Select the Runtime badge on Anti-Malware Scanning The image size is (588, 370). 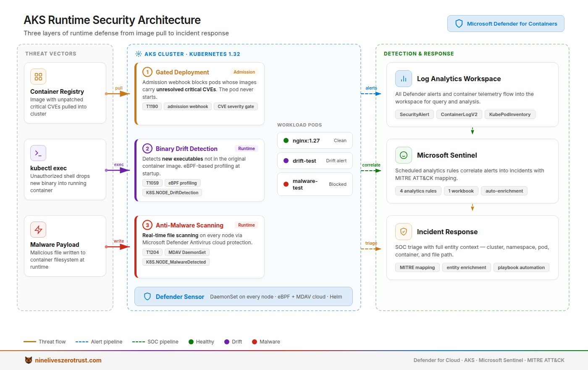click(247, 225)
